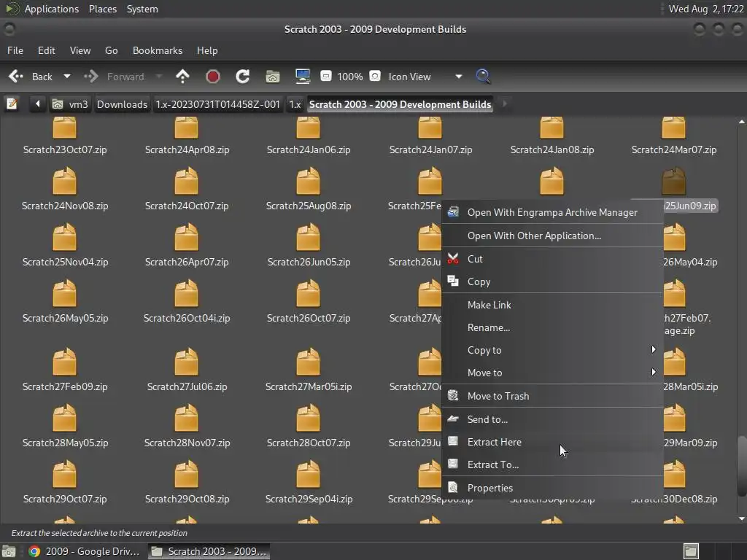Open the Home folder icon in toolbar

(273, 76)
